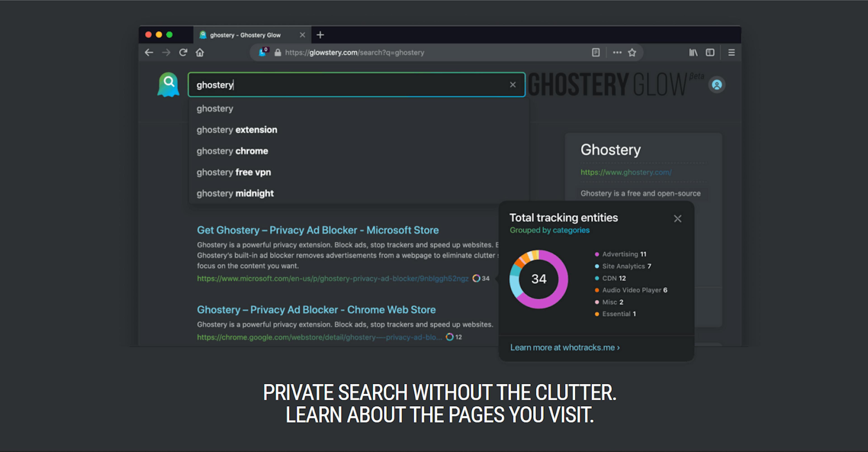The width and height of the screenshot is (868, 452).
Task: Bookmark this page with the star icon
Action: (x=632, y=53)
